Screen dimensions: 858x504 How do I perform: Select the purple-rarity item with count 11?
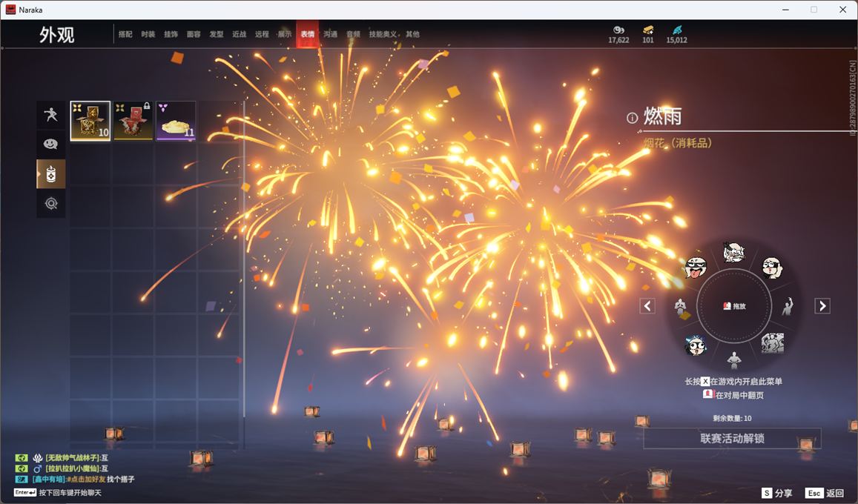[x=176, y=121]
